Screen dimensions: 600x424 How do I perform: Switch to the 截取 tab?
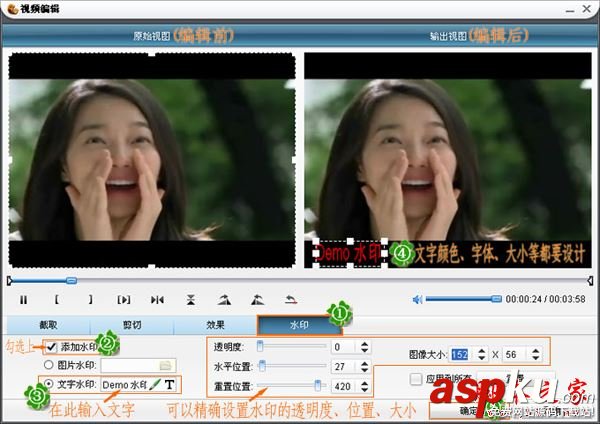[x=48, y=325]
